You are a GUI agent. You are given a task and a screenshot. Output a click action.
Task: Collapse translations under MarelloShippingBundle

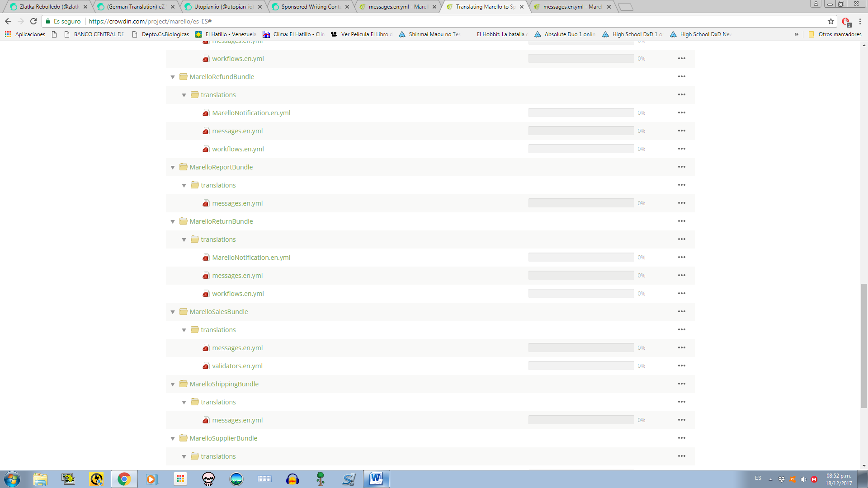(184, 403)
